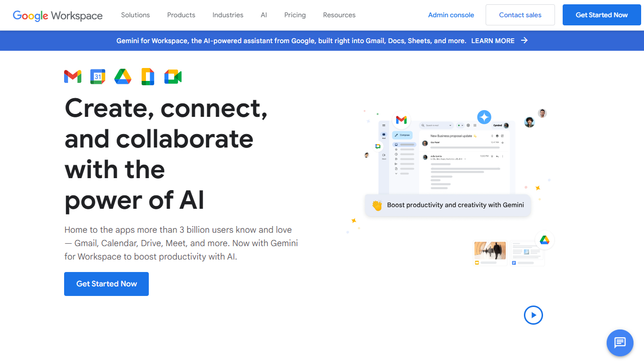Open the Solutions menu
Image resolution: width=644 pixels, height=363 pixels.
(x=135, y=15)
